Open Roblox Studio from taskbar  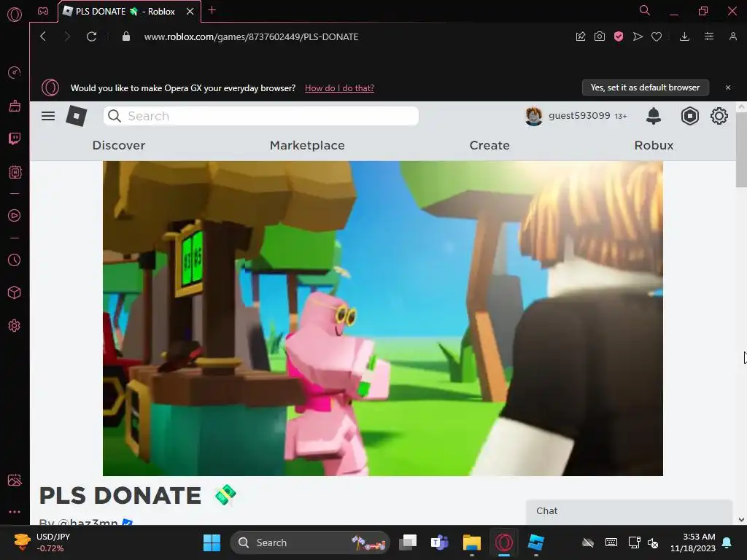click(536, 542)
